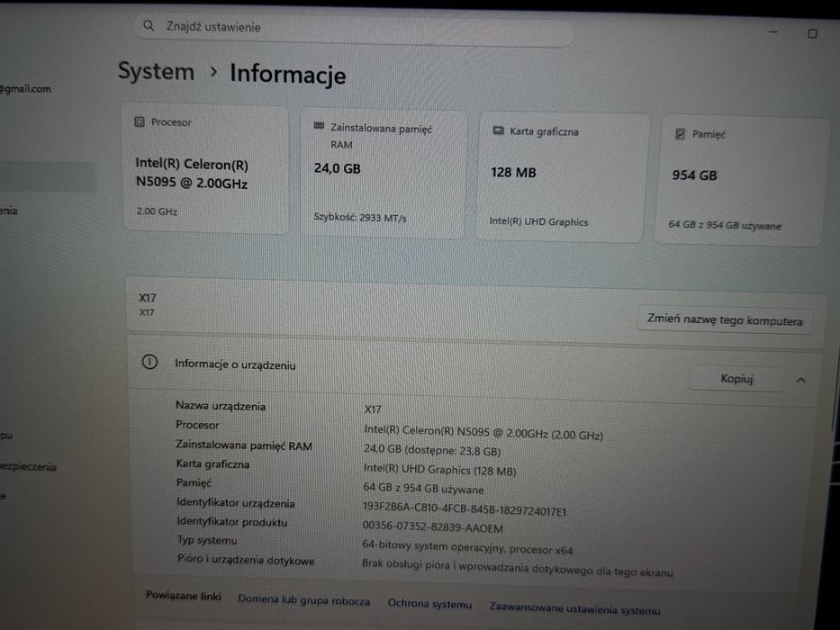Screen dimensions: 840x630
Task: Focus the 'Znajdź ustawienie' search field
Action: (354, 29)
